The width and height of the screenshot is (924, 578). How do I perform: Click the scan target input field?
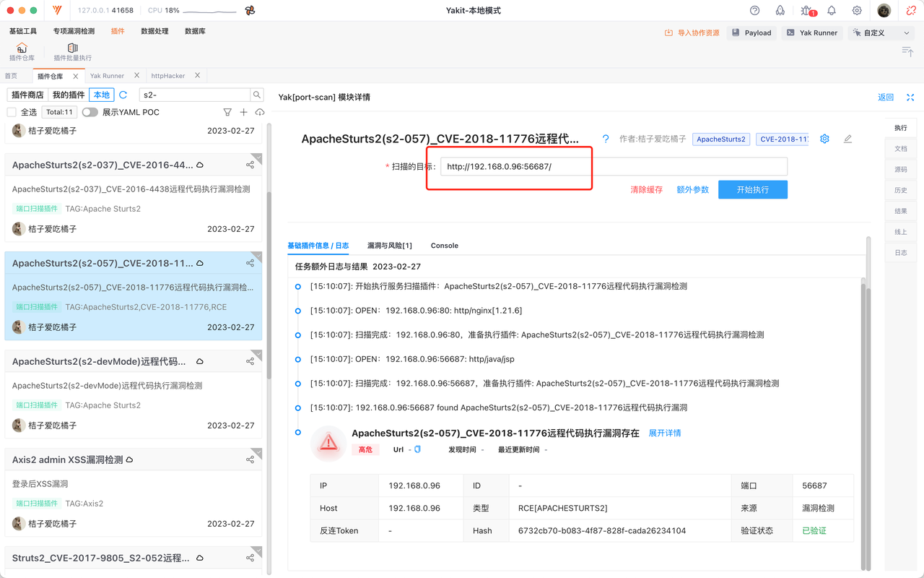[614, 166]
